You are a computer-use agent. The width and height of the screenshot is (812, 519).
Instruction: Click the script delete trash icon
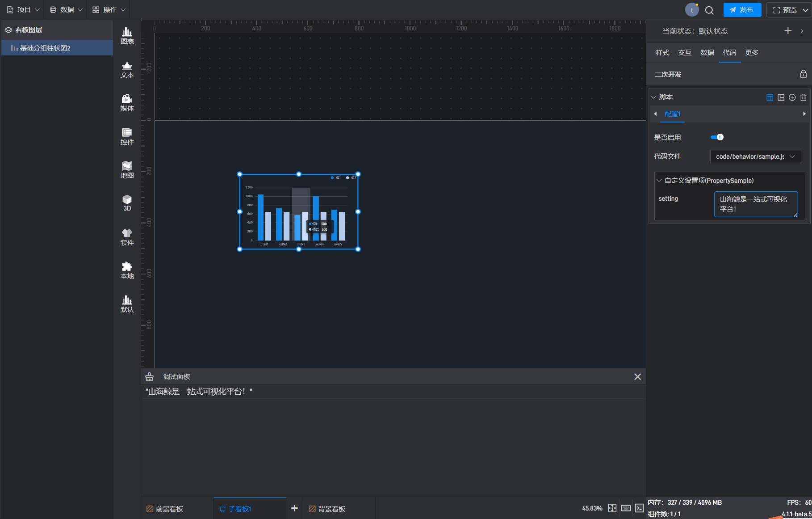pyautogui.click(x=803, y=97)
